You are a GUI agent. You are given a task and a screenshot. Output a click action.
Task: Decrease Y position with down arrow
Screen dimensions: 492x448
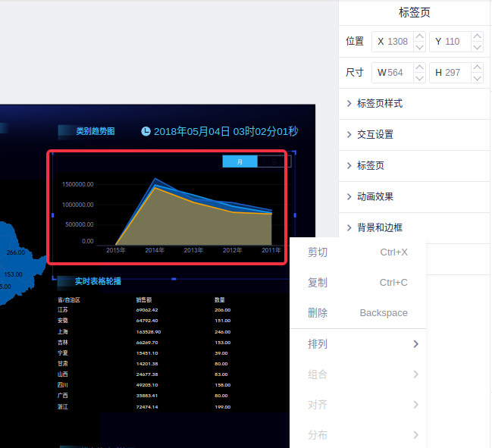pyautogui.click(x=477, y=47)
